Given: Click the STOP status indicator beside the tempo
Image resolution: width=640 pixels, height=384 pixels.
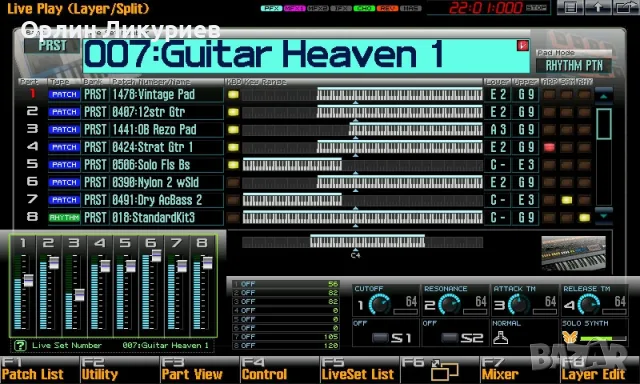Looking at the screenshot, I should 536,8.
